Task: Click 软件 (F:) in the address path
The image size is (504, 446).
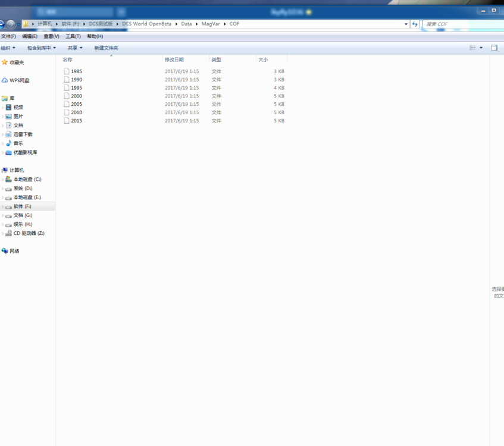Action: coord(70,24)
